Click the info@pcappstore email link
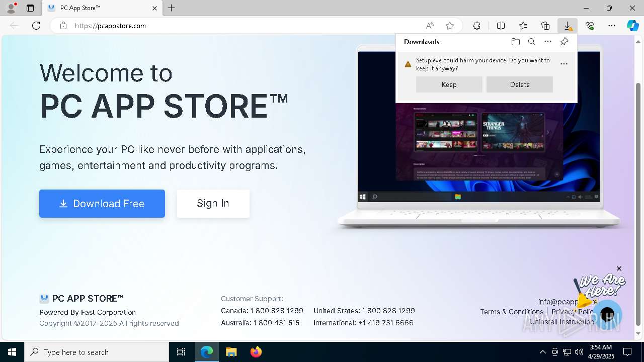 coord(568,302)
